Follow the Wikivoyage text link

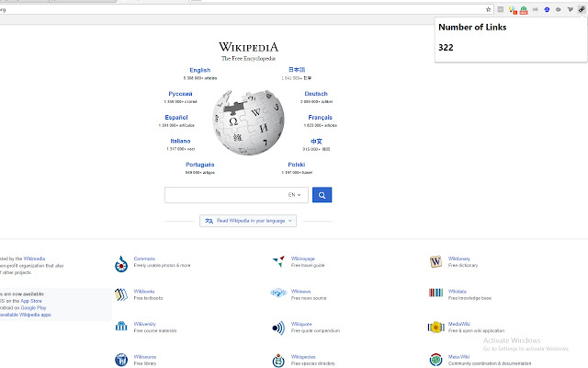(x=302, y=259)
